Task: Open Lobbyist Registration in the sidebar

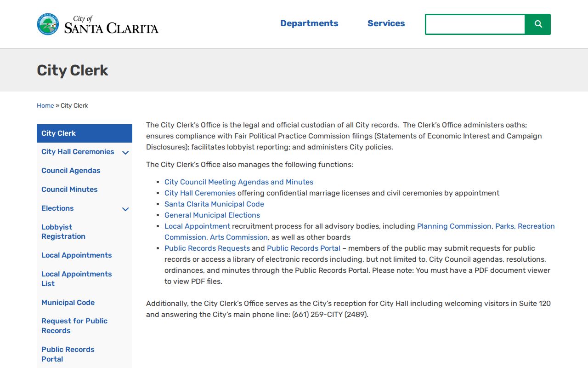Action: point(63,232)
